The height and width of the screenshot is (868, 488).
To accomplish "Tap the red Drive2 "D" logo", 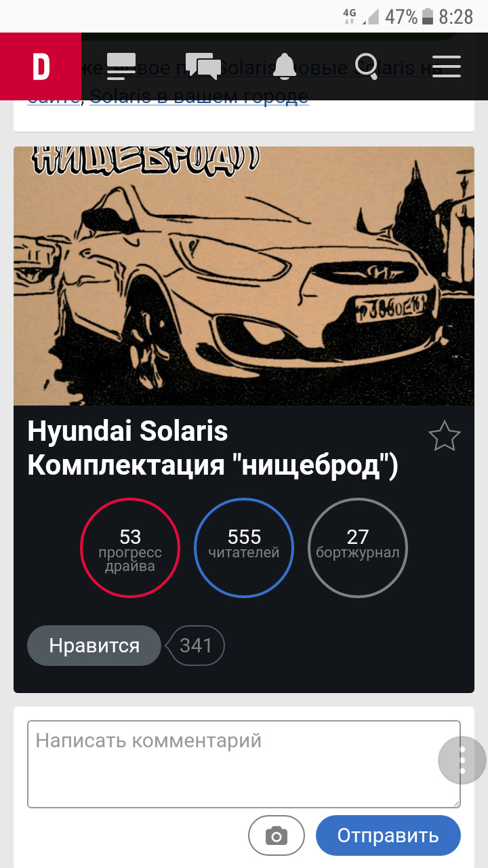I will 41,66.
